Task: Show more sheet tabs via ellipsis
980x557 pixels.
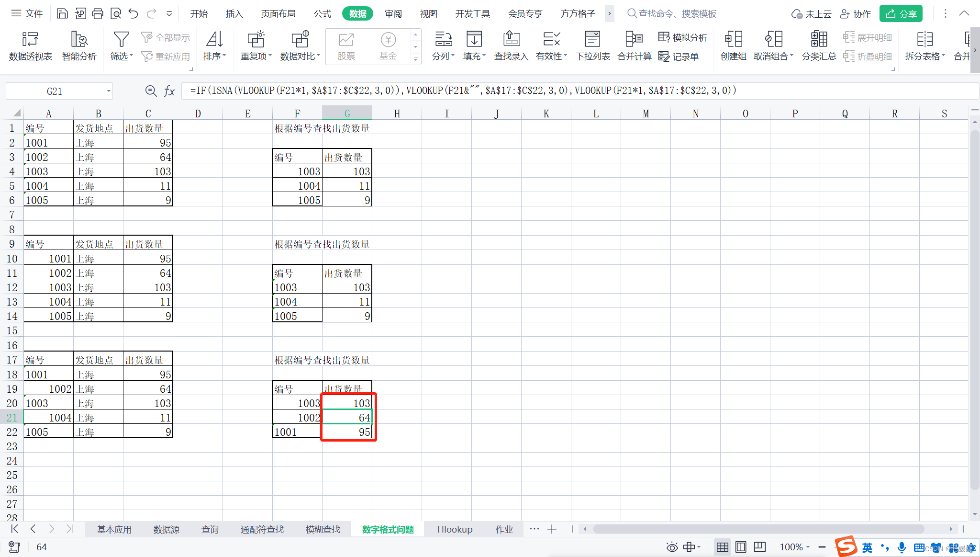Action: pos(534,529)
